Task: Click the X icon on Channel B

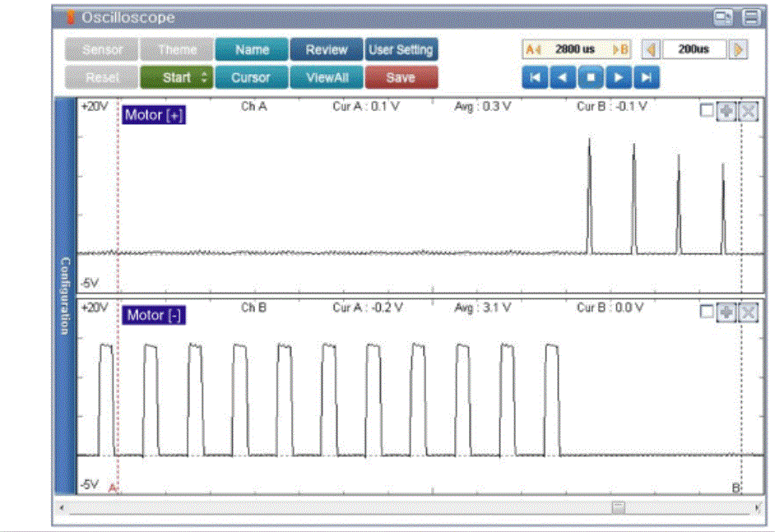Action: 748,312
